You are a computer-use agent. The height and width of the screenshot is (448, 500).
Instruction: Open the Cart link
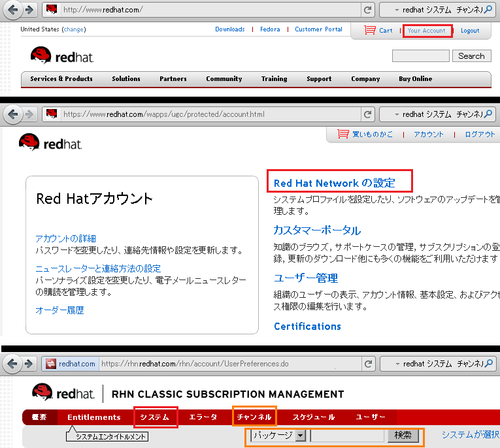(386, 31)
